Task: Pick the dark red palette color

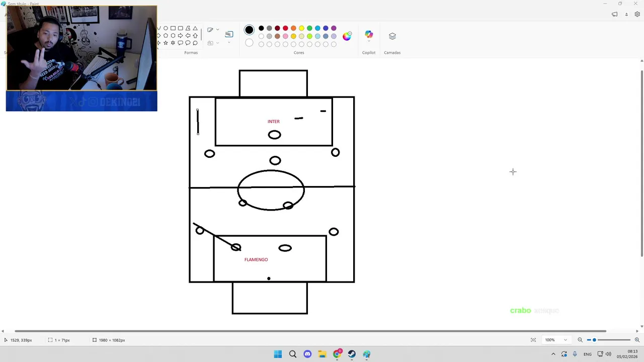Action: pyautogui.click(x=277, y=28)
